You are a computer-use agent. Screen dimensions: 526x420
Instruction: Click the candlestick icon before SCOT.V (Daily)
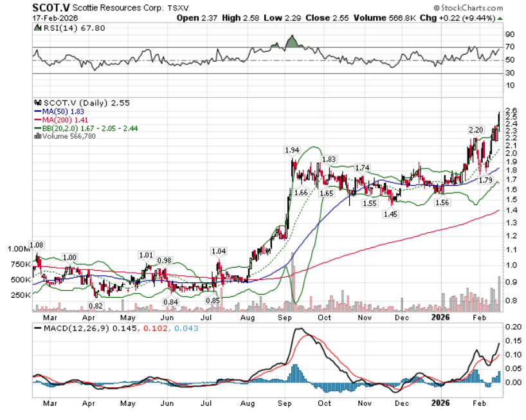tap(38, 103)
